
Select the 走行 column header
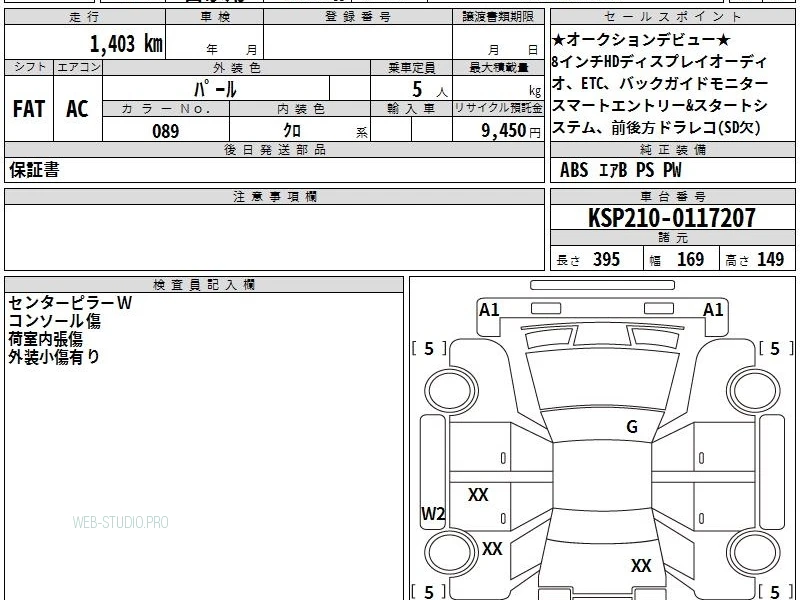click(85, 17)
